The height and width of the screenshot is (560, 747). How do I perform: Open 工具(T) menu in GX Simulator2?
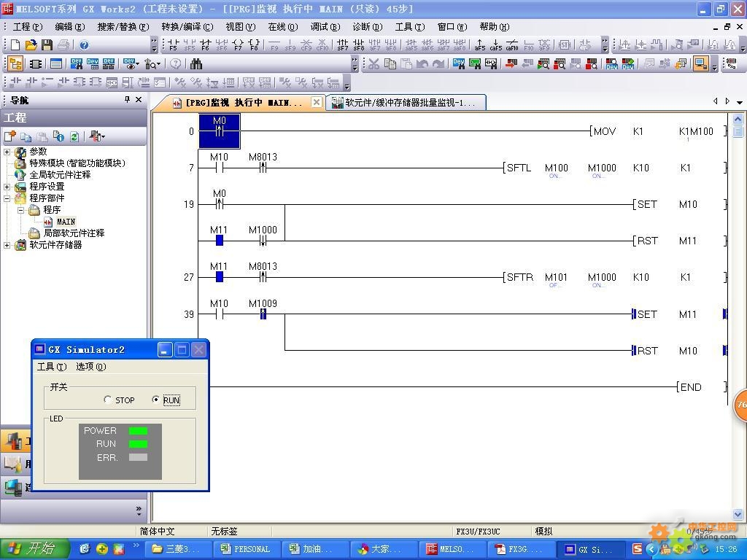pyautogui.click(x=52, y=367)
